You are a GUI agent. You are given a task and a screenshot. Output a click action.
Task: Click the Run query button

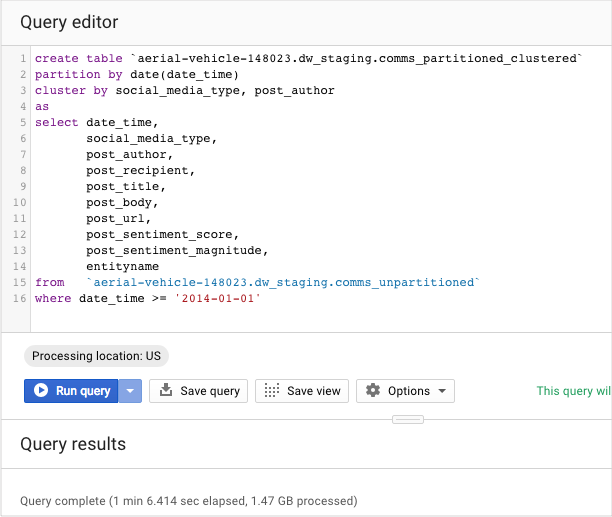click(71, 391)
